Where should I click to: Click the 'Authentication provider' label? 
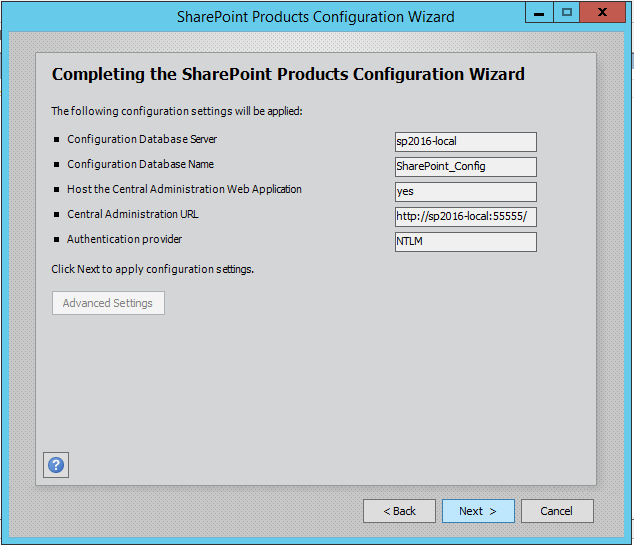point(125,239)
